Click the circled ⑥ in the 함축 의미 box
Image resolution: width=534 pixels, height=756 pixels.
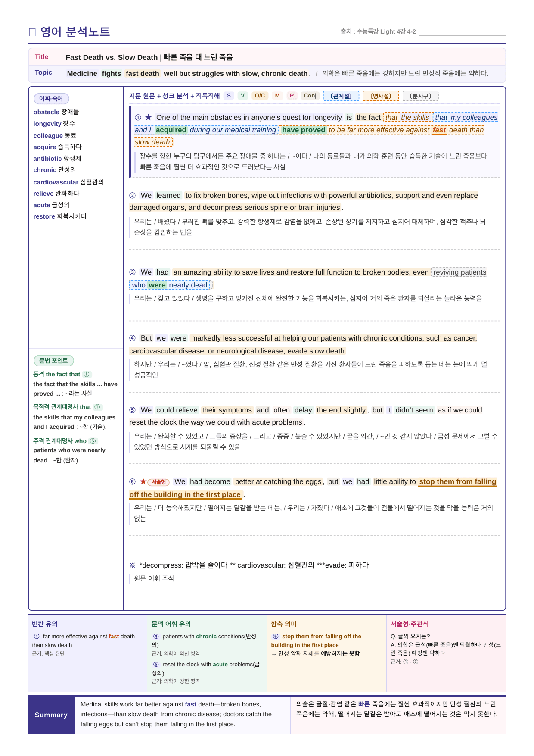coord(276,637)
